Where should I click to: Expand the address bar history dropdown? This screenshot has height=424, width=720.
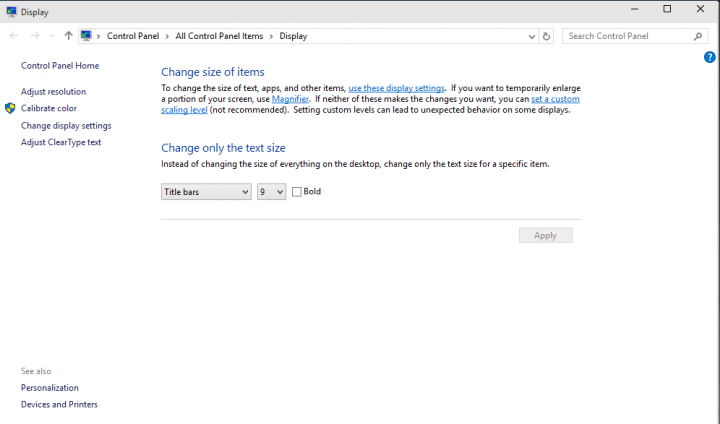point(532,36)
